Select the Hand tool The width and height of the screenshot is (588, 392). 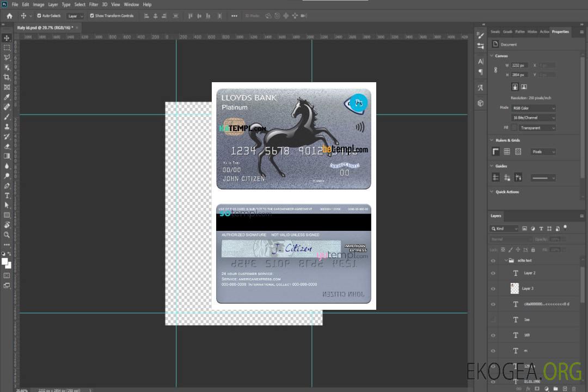[x=7, y=225]
